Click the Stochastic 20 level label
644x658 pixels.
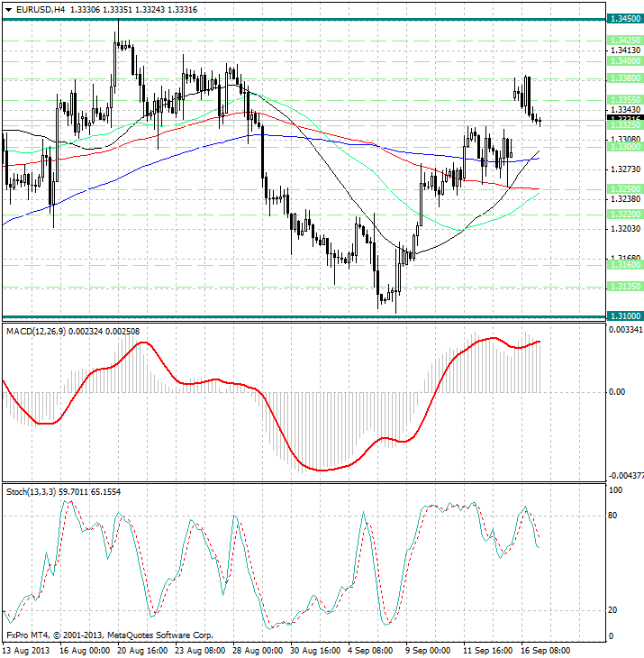click(612, 610)
